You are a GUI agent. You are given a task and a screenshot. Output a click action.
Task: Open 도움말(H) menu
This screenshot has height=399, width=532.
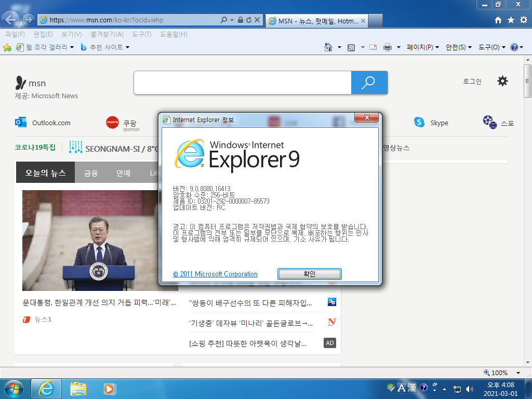(x=174, y=34)
